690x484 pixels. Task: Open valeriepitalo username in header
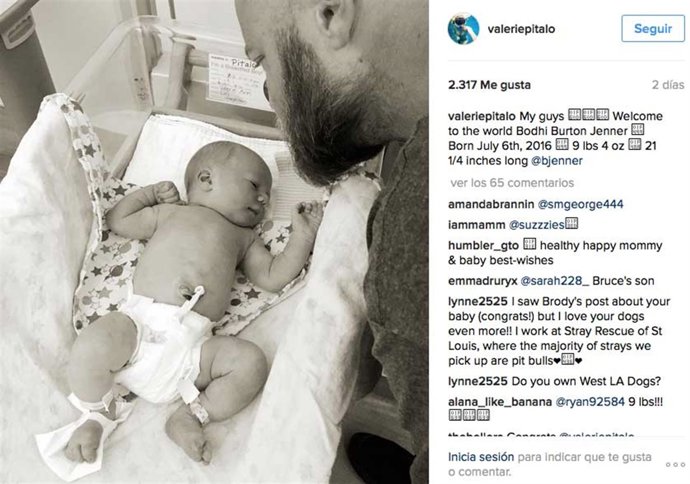point(521,29)
